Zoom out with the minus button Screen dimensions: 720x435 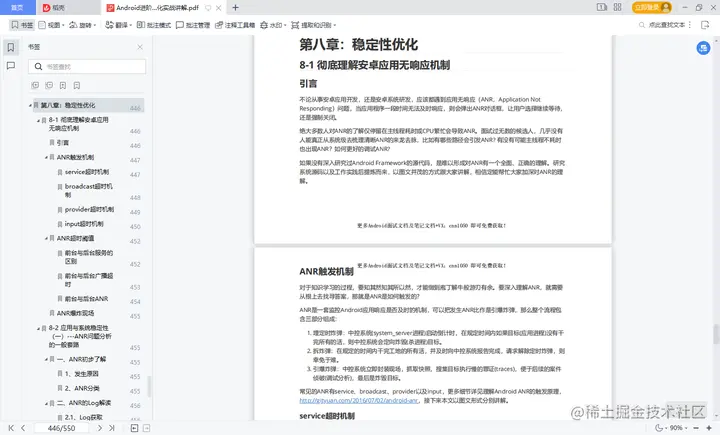(x=696, y=428)
